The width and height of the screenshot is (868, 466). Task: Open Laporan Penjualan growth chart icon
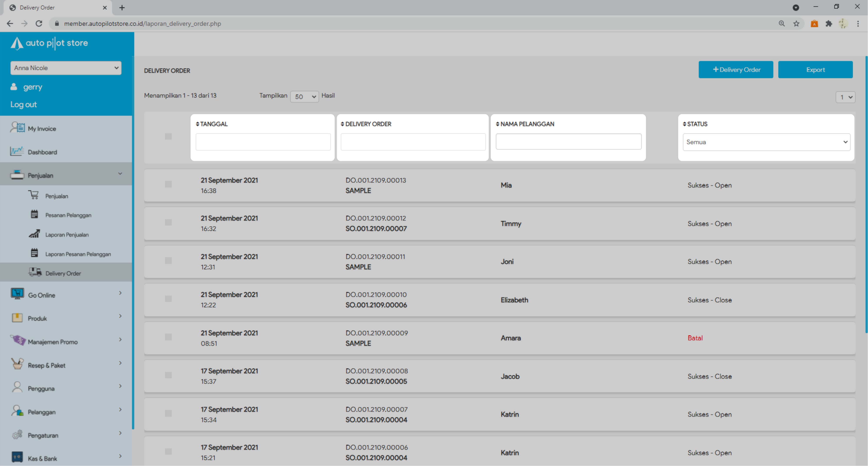click(x=34, y=234)
